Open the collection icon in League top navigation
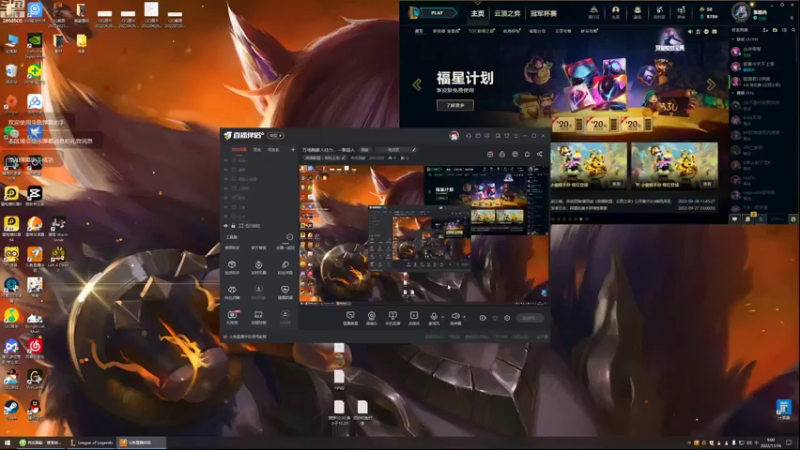The image size is (800, 450). pos(637,12)
